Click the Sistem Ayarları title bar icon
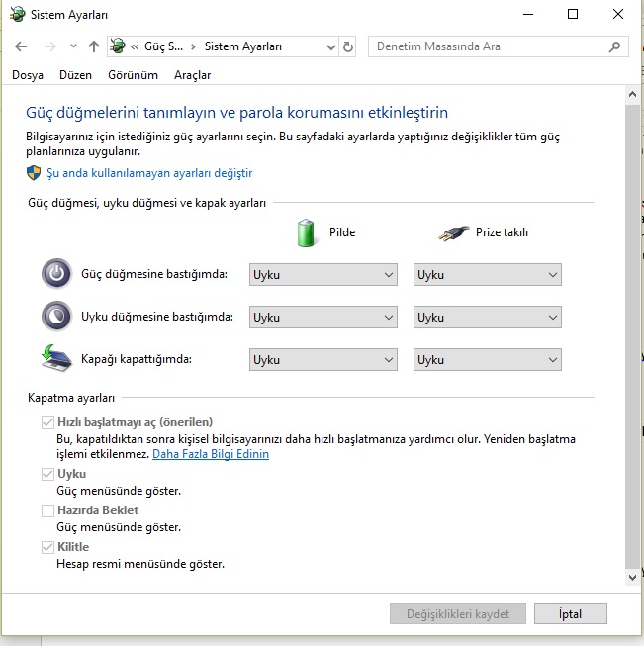 17,15
